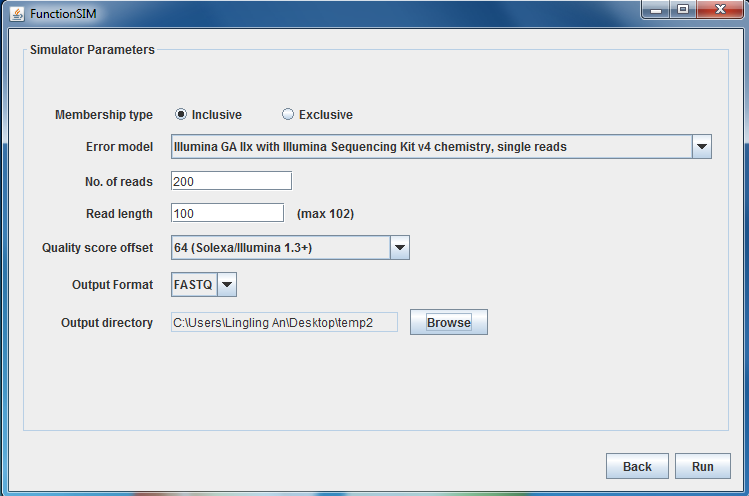The width and height of the screenshot is (749, 496).
Task: Click the Output Format label
Action: pyautogui.click(x=113, y=285)
